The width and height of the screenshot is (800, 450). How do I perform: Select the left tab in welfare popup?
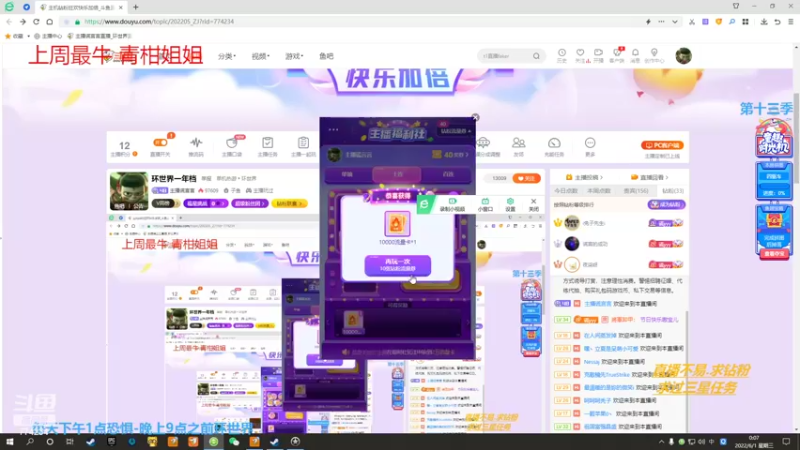[x=347, y=174]
